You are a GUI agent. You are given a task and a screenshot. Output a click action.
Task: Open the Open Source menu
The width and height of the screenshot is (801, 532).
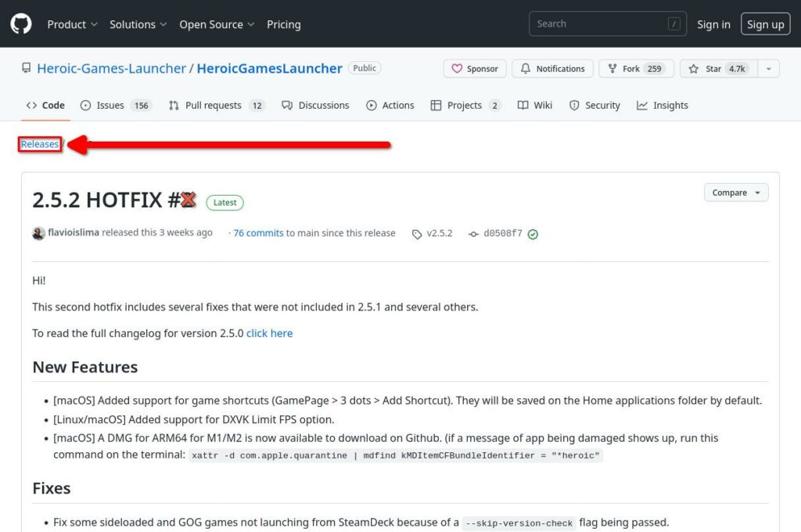point(217,24)
